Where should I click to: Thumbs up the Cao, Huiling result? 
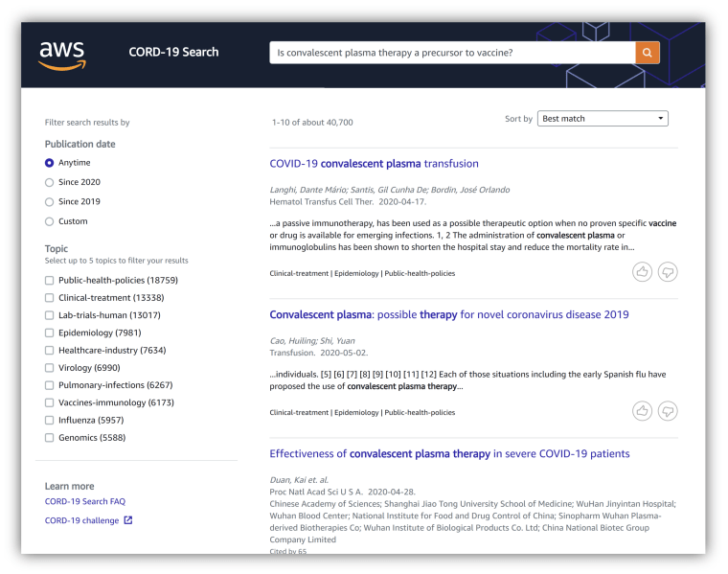tap(642, 410)
